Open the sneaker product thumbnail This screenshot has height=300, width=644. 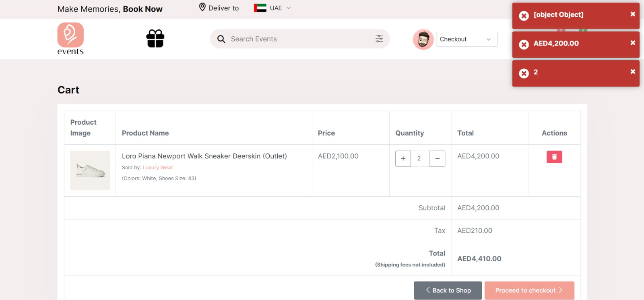point(90,171)
